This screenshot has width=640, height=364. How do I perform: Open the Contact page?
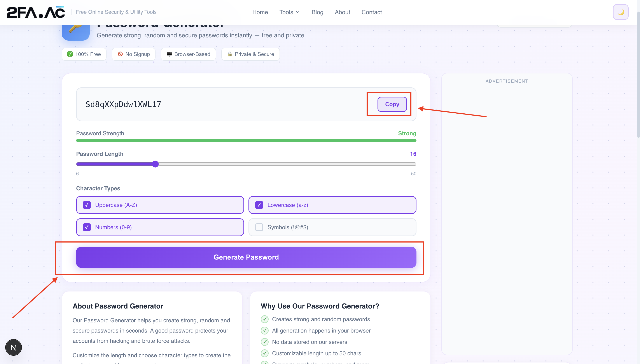click(x=372, y=12)
